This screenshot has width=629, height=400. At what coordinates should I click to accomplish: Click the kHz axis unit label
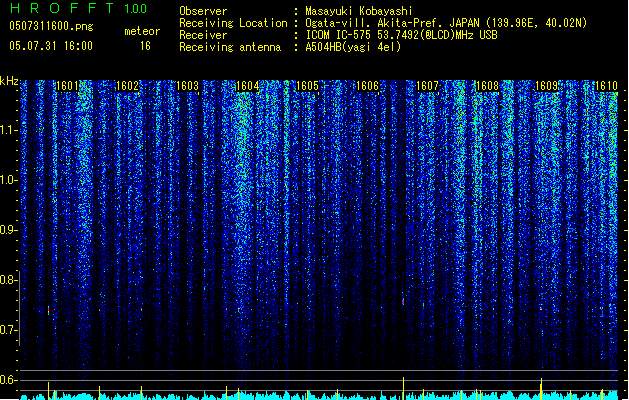(9, 81)
